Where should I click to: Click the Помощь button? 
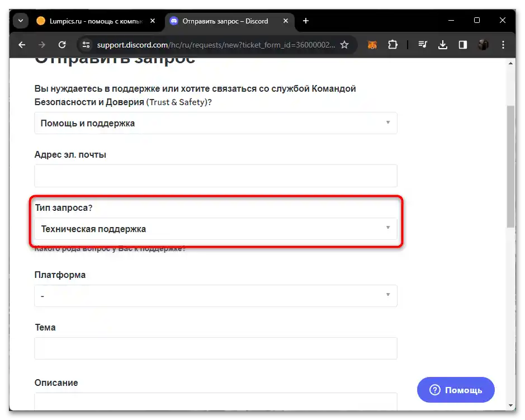tap(456, 390)
